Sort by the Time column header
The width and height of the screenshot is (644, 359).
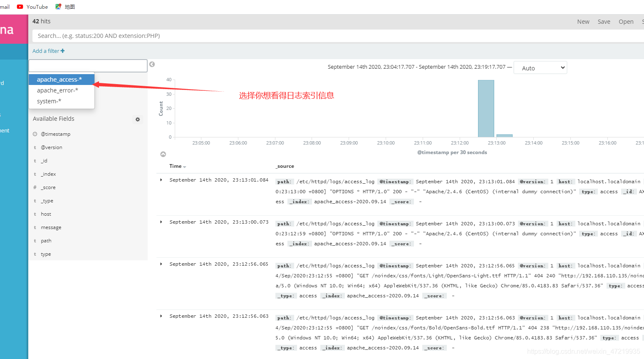(x=178, y=166)
